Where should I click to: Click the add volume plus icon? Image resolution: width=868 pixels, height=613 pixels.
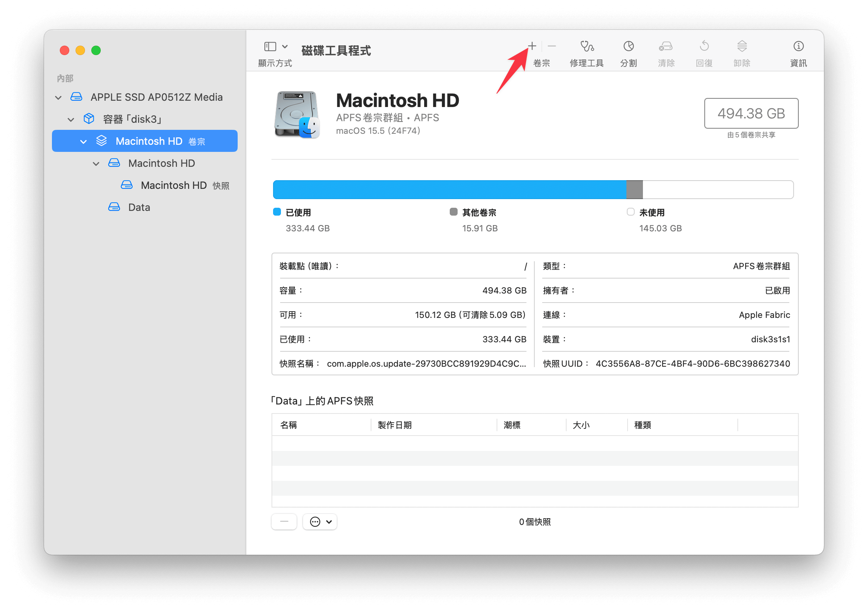532,46
